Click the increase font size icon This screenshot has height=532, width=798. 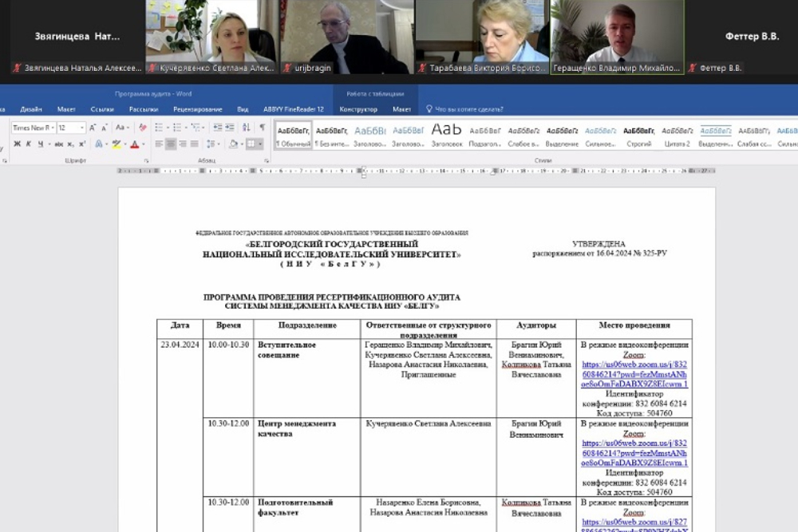(x=93, y=128)
